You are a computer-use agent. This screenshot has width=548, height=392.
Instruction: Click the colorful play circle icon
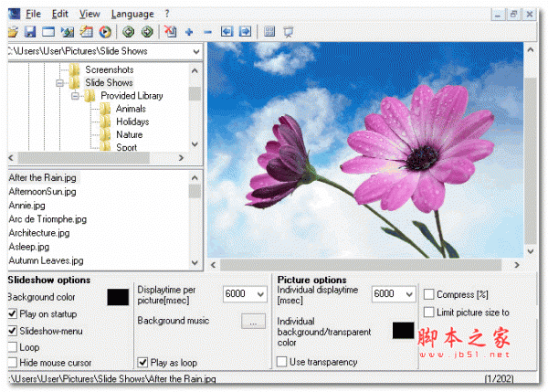tap(105, 32)
